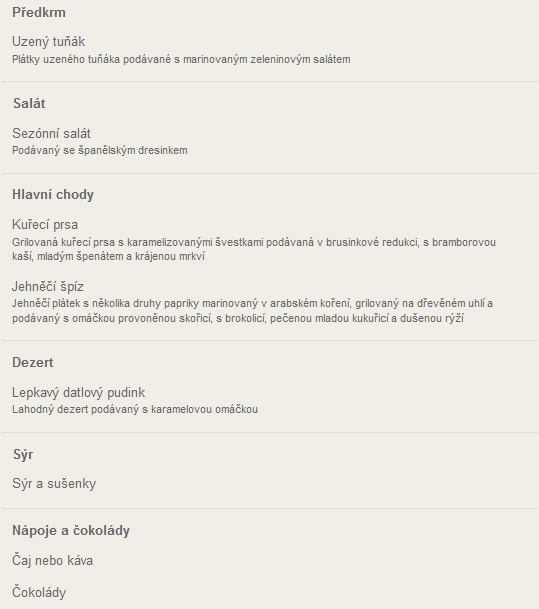Screen dimensions: 539x609
Task: Select the Čaj nebo káva item
Action: point(52,560)
